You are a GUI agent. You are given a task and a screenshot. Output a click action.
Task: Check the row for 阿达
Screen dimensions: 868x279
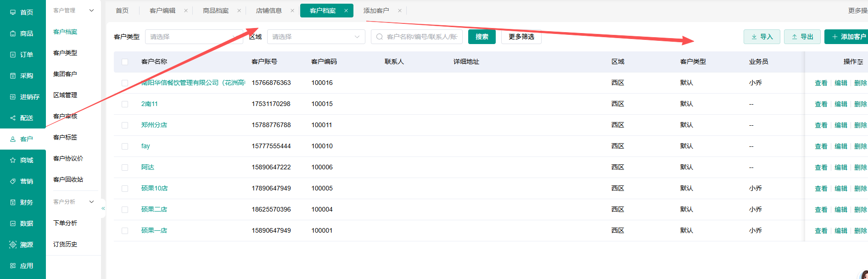click(x=125, y=167)
